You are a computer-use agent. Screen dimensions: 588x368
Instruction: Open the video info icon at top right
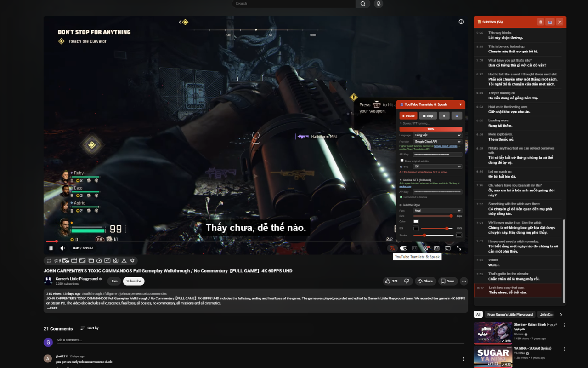(461, 22)
